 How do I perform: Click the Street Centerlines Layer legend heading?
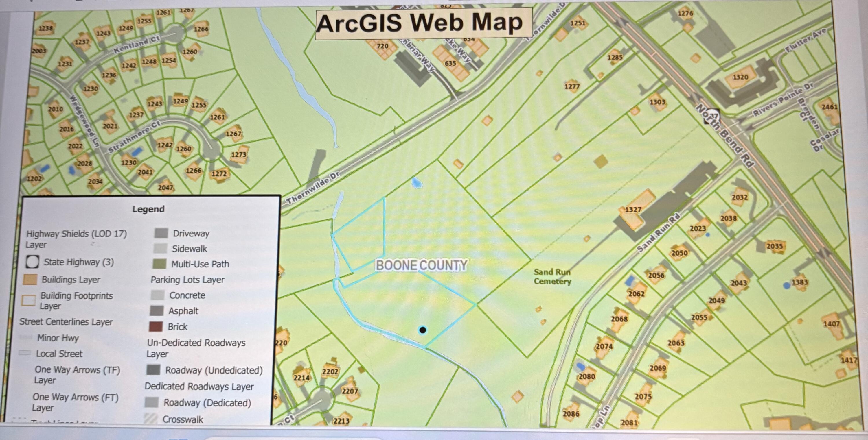pos(66,322)
